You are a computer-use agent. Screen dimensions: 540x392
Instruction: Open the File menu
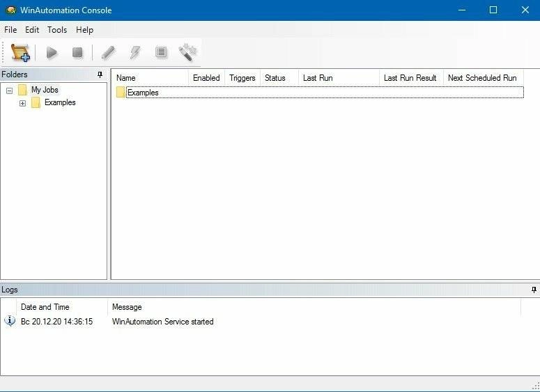coord(10,30)
